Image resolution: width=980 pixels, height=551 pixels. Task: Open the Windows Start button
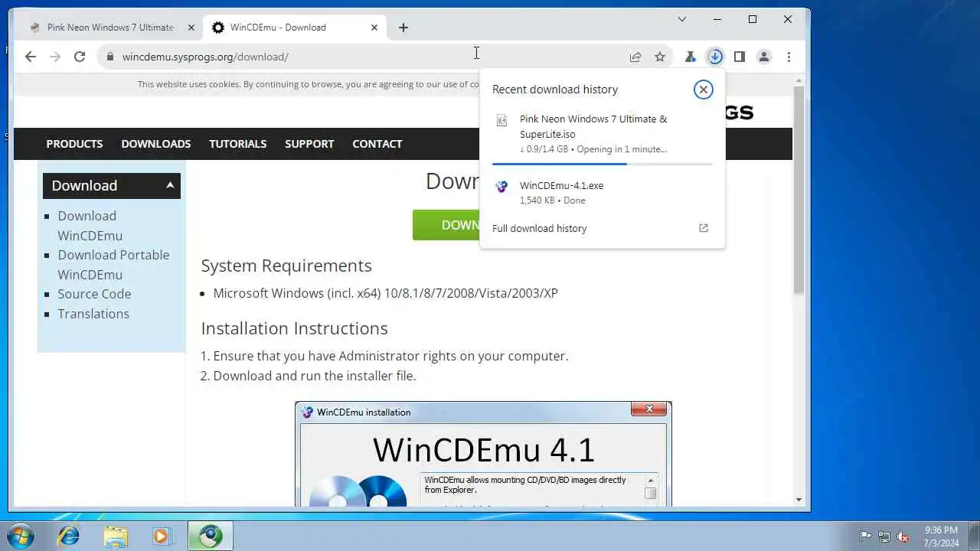(19, 535)
